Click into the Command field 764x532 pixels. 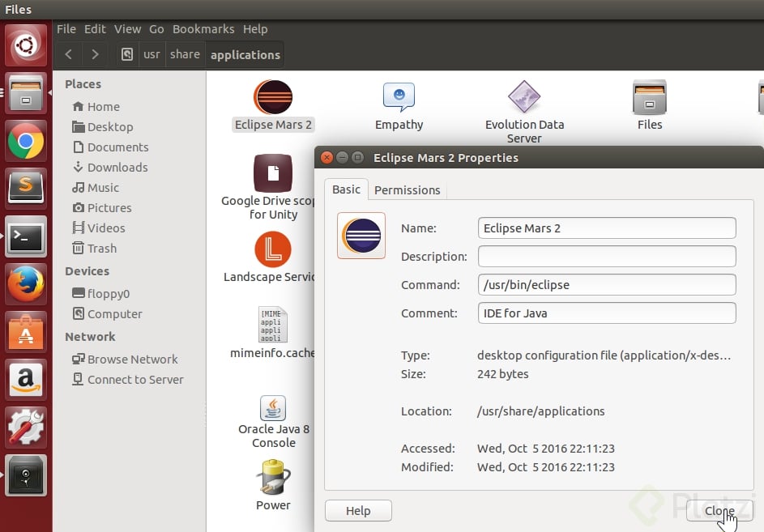tap(607, 284)
